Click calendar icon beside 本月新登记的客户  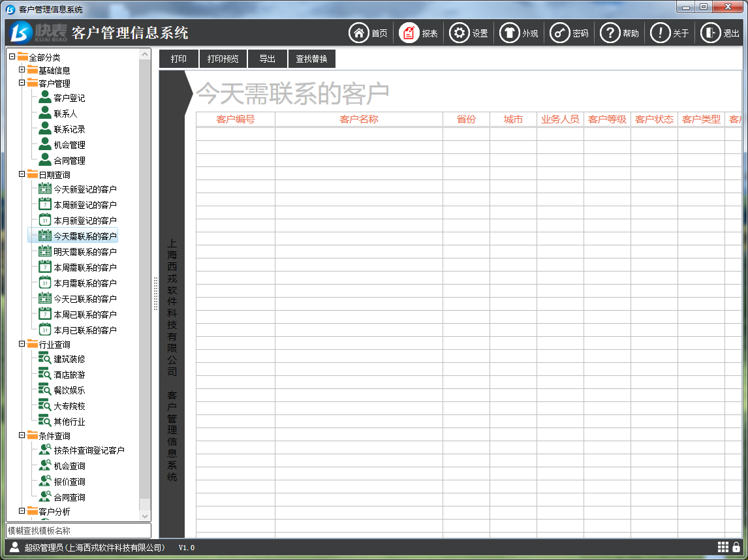pos(45,221)
